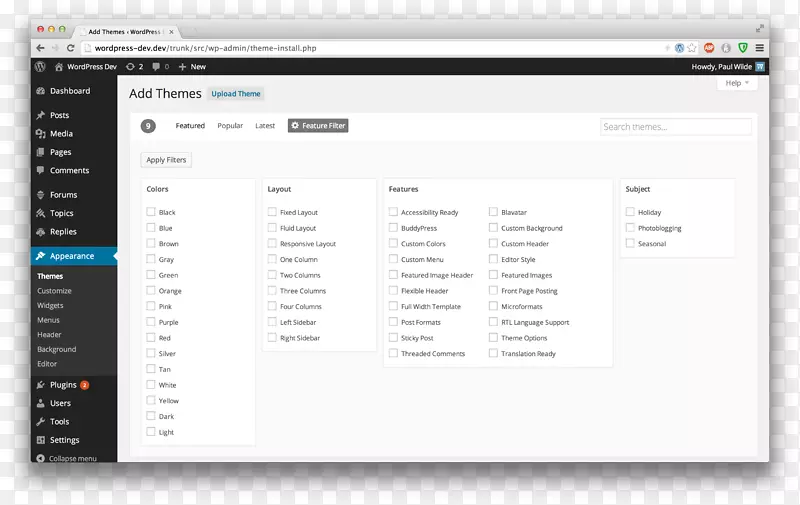Open Dashboard from the sidebar
Viewport: 800px width, 505px height.
point(69,91)
